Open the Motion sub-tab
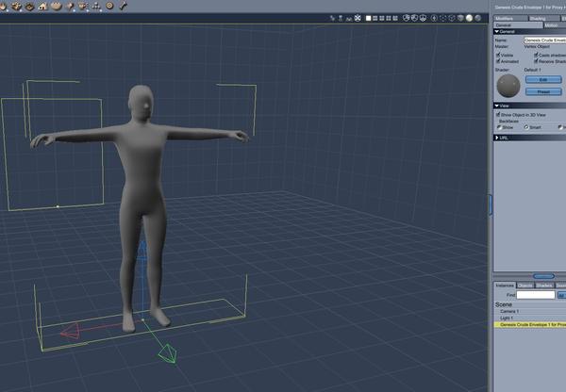Image resolution: width=566 pixels, height=392 pixels. (x=555, y=24)
